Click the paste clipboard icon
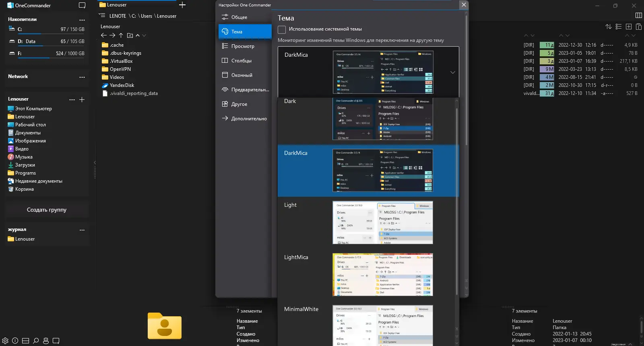This screenshot has width=644, height=346. pos(639,27)
